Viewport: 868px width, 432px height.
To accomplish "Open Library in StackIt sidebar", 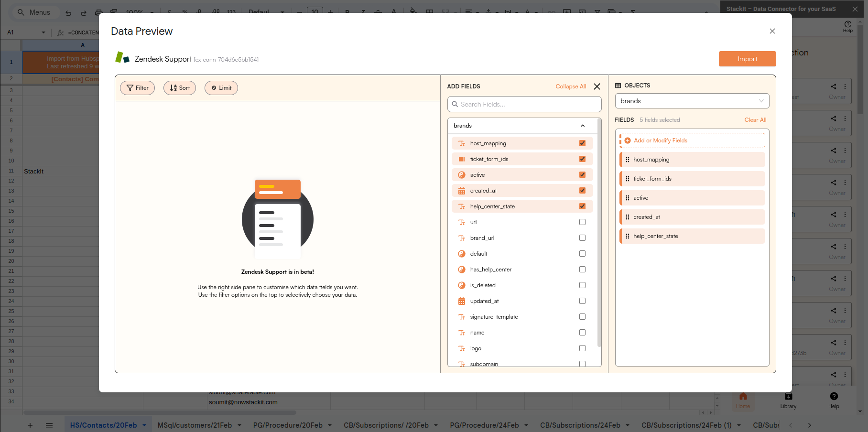I will 788,400.
